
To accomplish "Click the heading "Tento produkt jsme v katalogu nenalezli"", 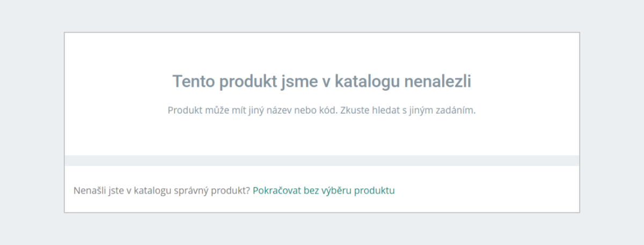I will coord(322,82).
